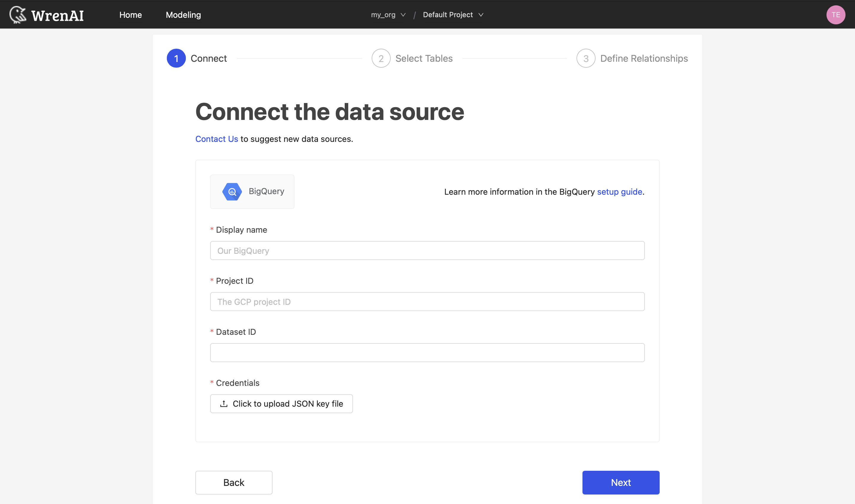Click the Back button to return
This screenshot has height=504, width=855.
click(233, 482)
